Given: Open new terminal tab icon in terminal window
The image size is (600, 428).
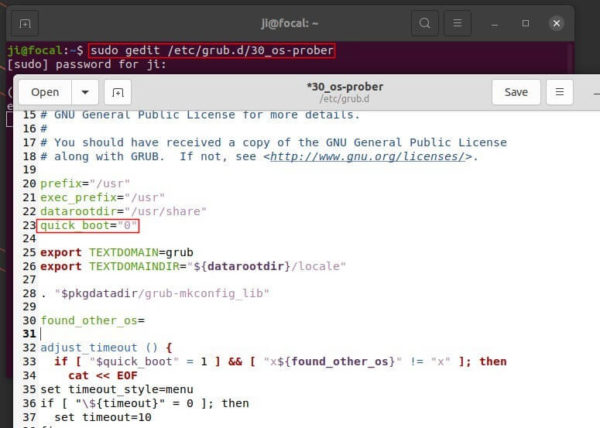Looking at the screenshot, I should pos(25,24).
